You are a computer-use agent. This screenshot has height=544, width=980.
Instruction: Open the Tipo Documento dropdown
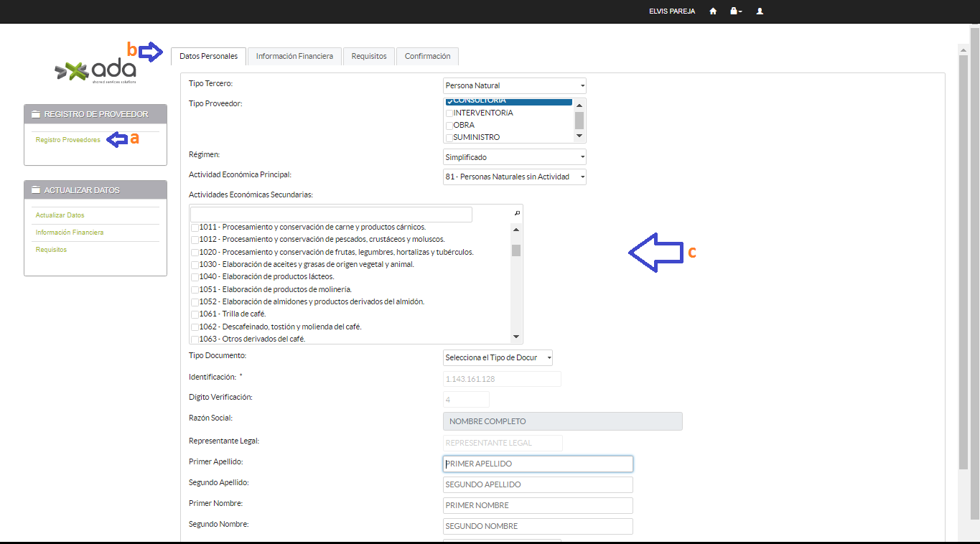(x=498, y=357)
